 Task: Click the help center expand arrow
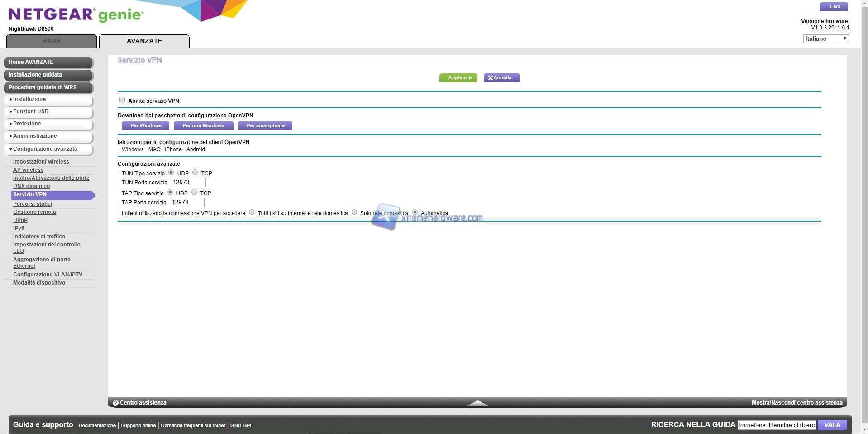tap(477, 403)
